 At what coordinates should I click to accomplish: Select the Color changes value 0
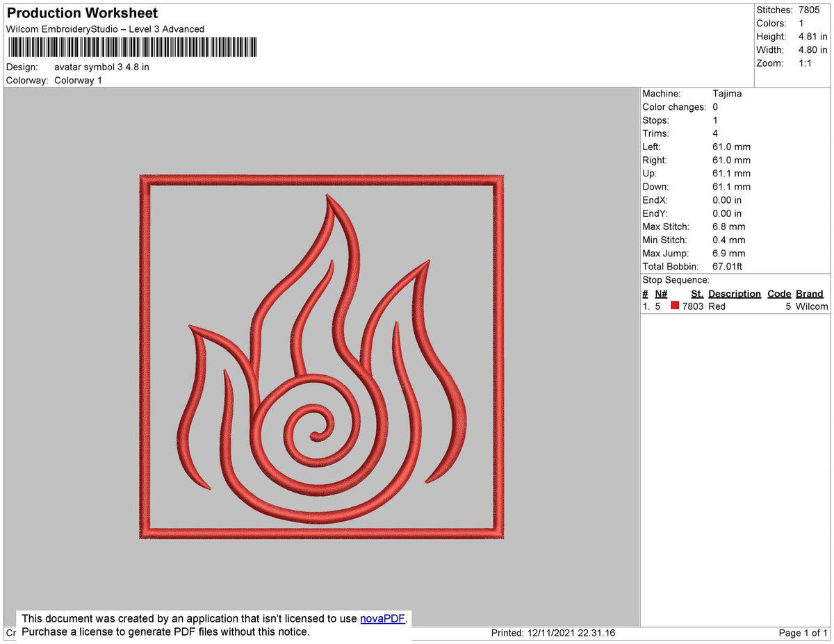(715, 107)
